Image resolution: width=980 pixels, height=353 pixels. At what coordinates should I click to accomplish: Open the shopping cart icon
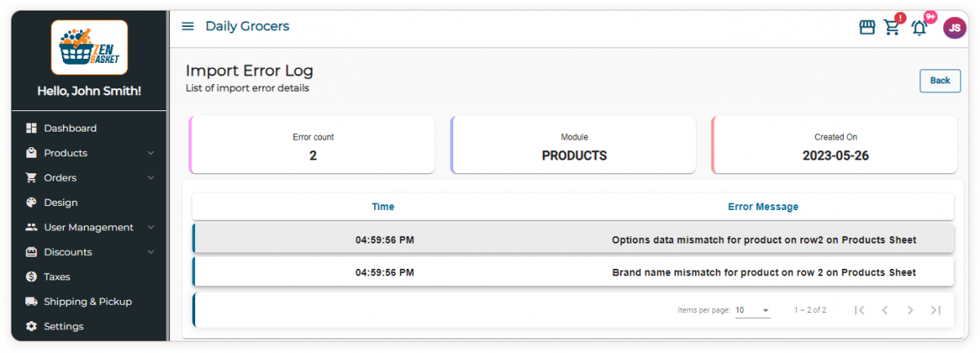[x=892, y=28]
